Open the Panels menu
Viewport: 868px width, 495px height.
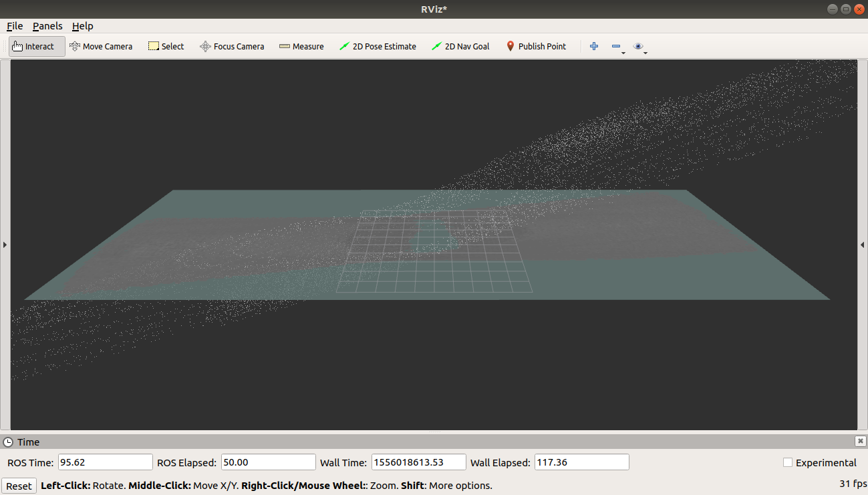(47, 26)
